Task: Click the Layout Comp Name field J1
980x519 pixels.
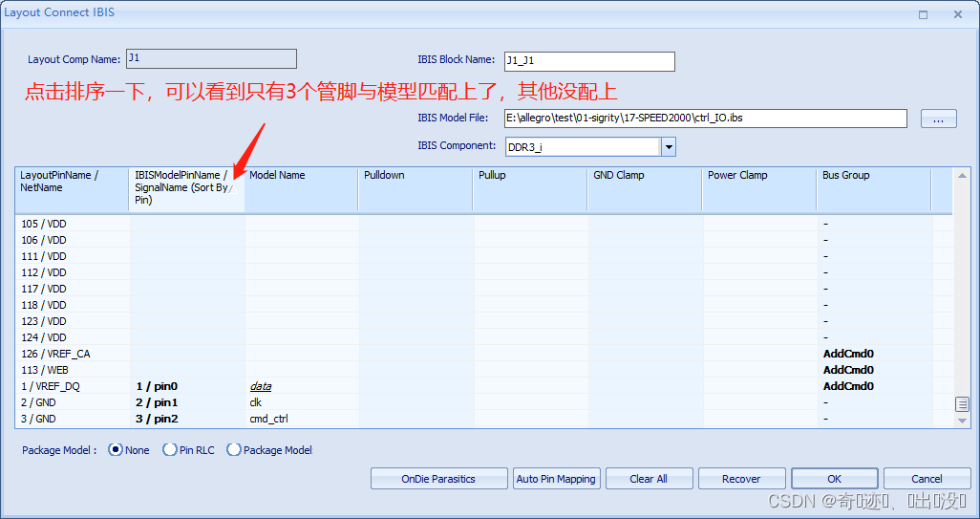Action: 211,58
